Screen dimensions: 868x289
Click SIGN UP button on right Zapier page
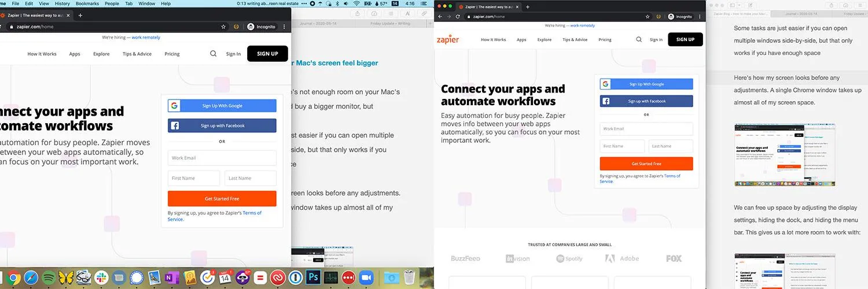(685, 39)
